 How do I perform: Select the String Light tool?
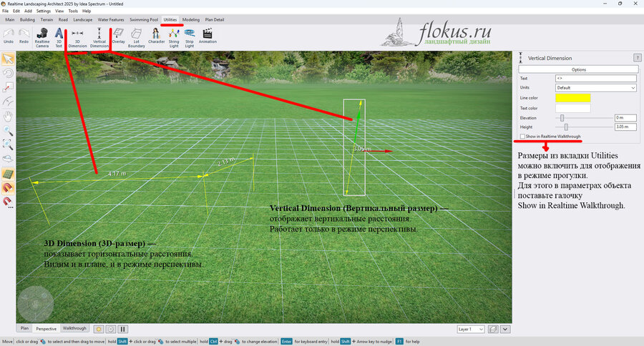(x=174, y=38)
